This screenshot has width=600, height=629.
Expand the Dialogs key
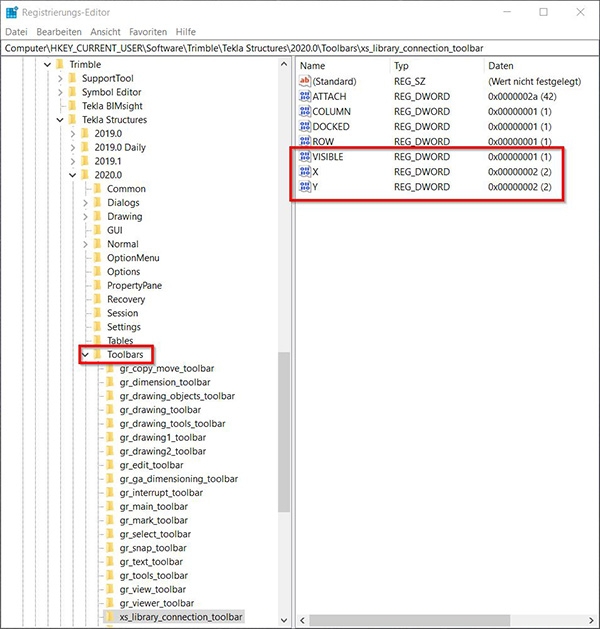click(85, 203)
